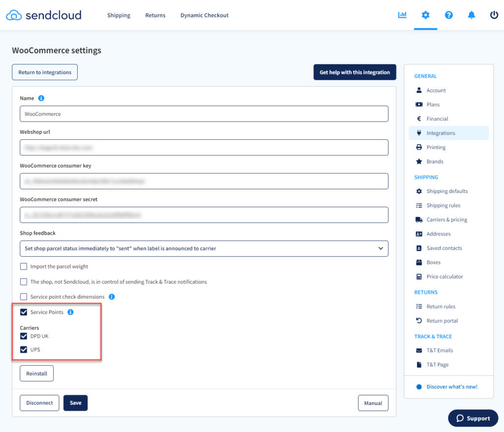Save the WooCommerce settings
The image size is (504, 432).
click(x=75, y=403)
